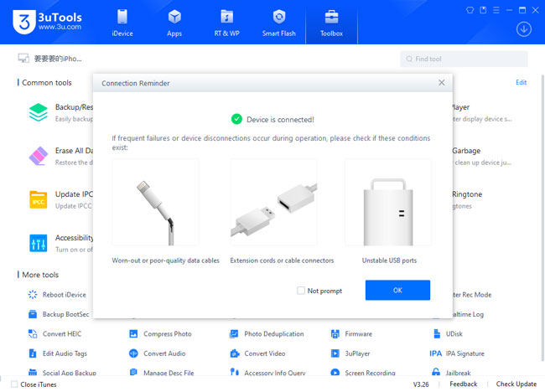Open the Convert Video icon
Viewport: 545px width, 392px height.
(x=235, y=353)
